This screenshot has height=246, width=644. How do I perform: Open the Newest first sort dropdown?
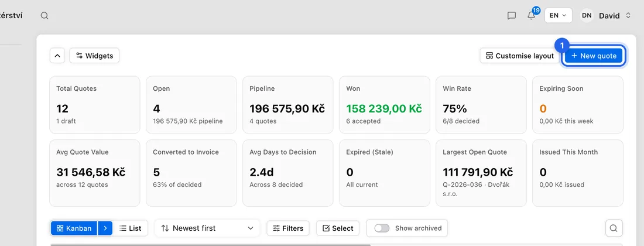pyautogui.click(x=207, y=228)
